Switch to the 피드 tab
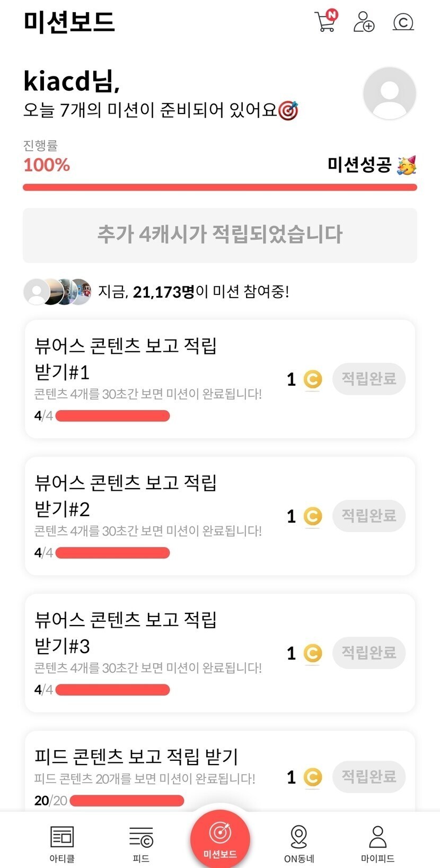The width and height of the screenshot is (440, 868). coord(141,843)
